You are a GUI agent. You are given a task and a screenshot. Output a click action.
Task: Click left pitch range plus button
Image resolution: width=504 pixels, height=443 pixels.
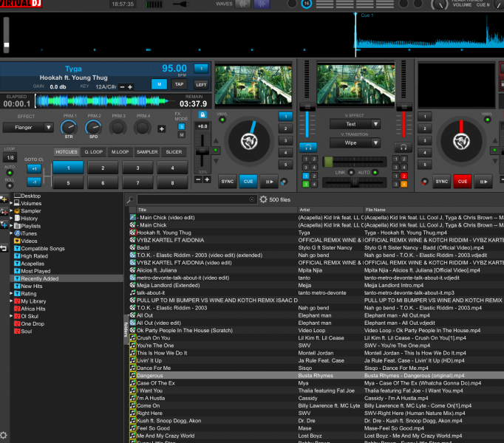pyautogui.click(x=207, y=179)
